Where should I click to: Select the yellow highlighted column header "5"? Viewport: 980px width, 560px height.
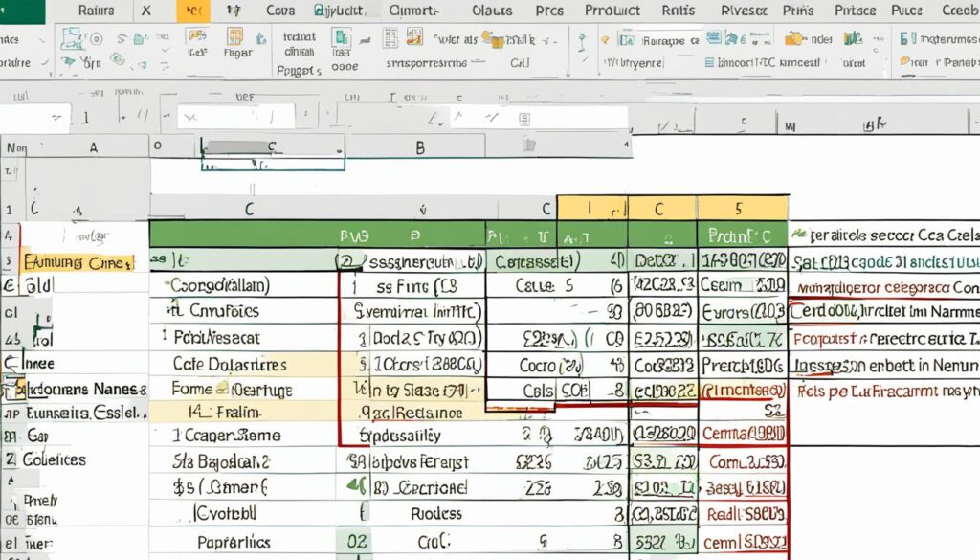740,209
